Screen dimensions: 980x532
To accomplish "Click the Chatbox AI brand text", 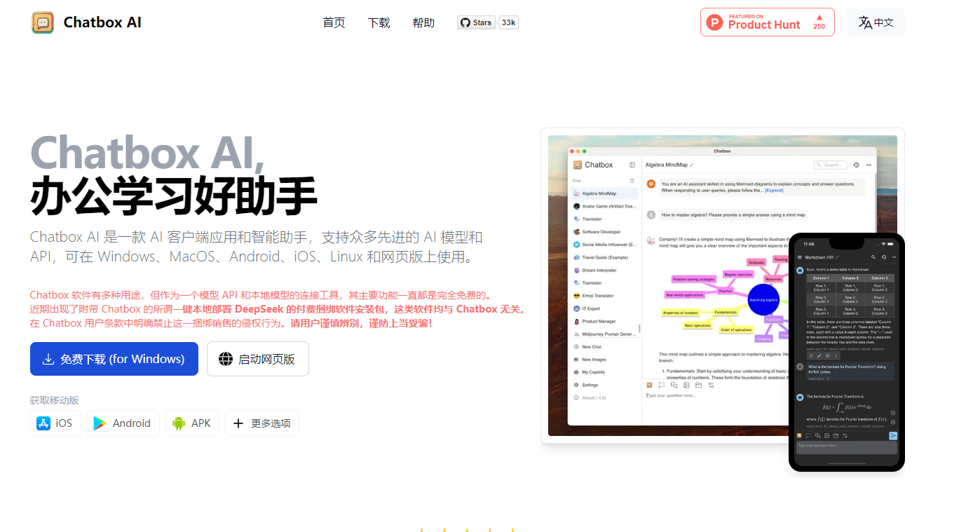I will [102, 22].
